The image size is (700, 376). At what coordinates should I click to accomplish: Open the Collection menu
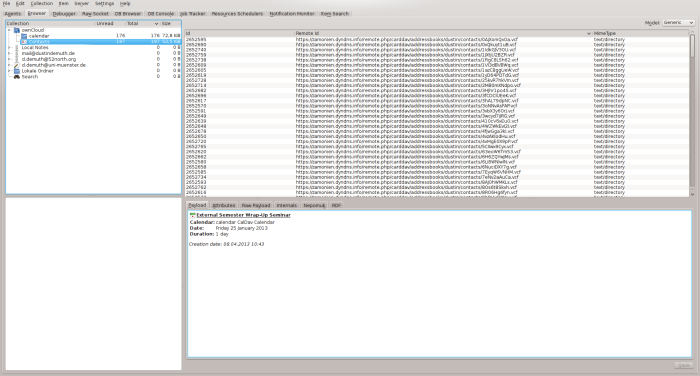tap(42, 4)
